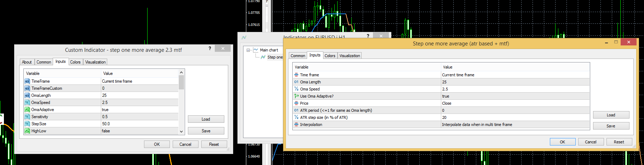Click help button in Indicators on EURUSD window
Viewport: 644px width, 165px height.
[368, 36]
